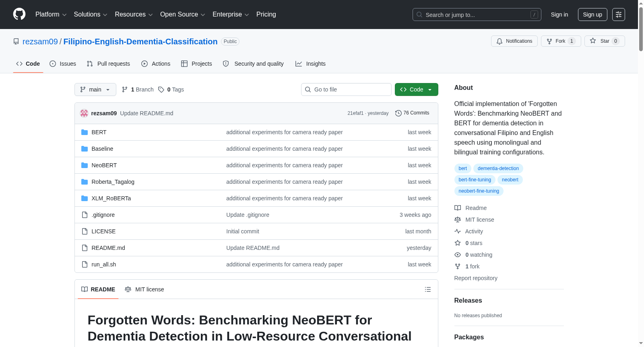644x347 pixels.
Task: Focus the Go to file field
Action: point(346,89)
